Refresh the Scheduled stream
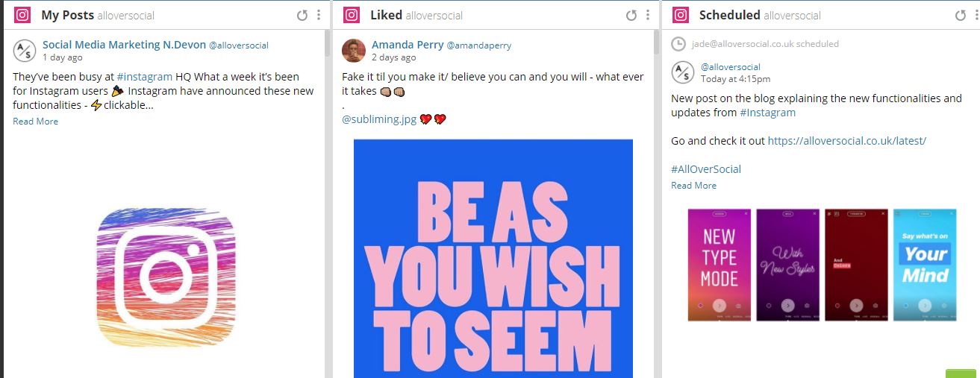 pyautogui.click(x=960, y=15)
